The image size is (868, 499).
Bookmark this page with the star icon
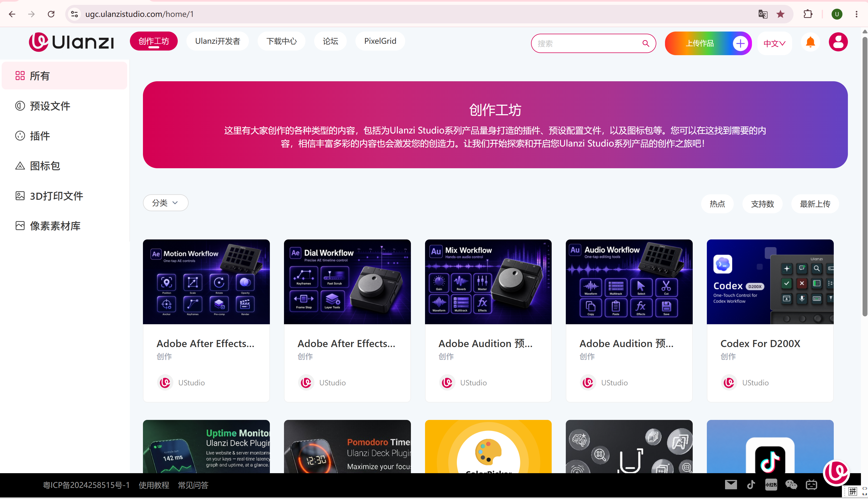click(780, 14)
